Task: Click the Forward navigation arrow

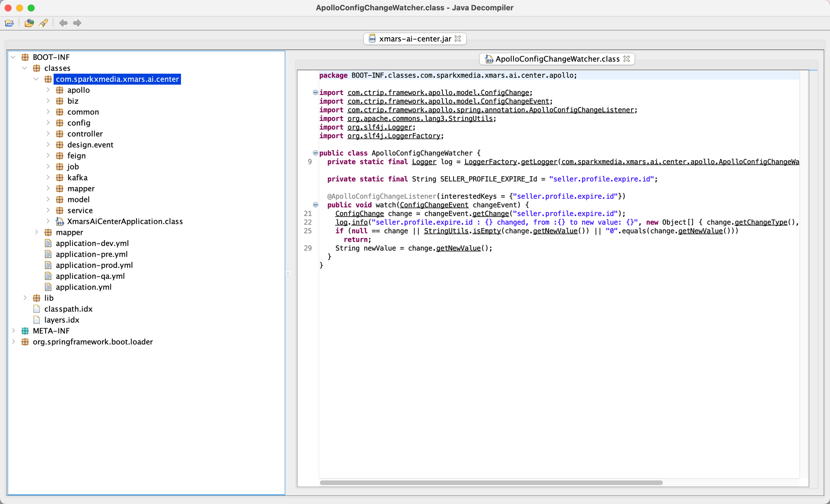Action: pyautogui.click(x=77, y=23)
